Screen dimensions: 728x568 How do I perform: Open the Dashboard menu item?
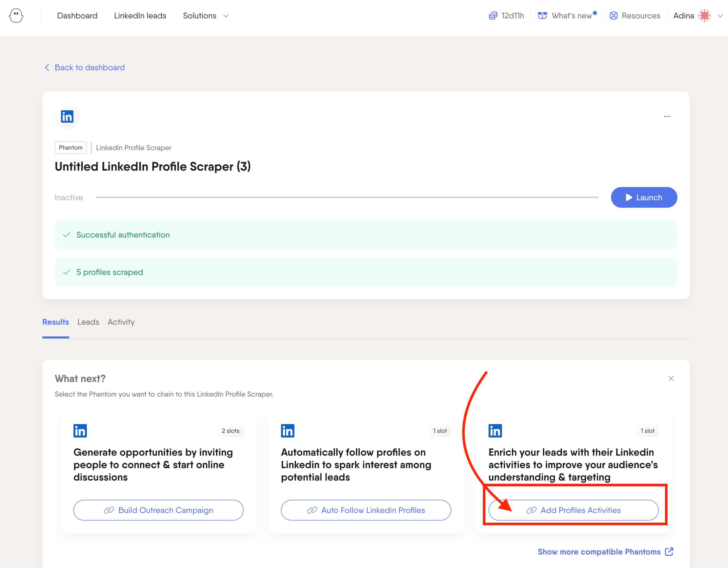77,16
